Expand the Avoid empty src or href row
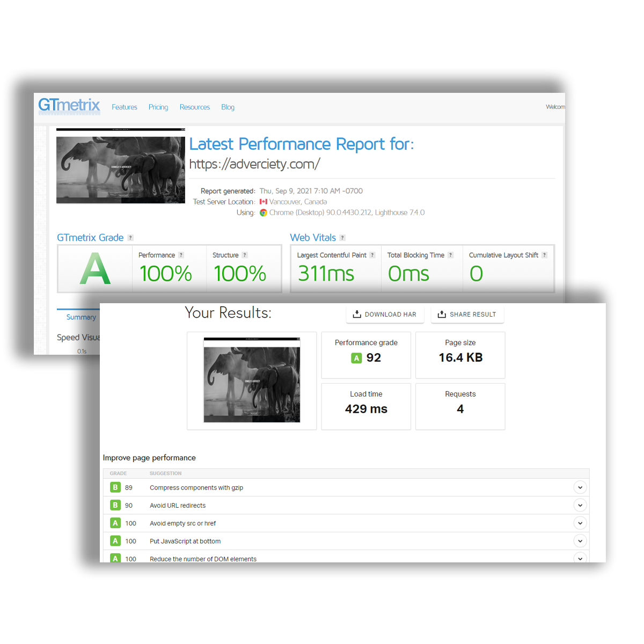The width and height of the screenshot is (644, 644). coord(580,523)
